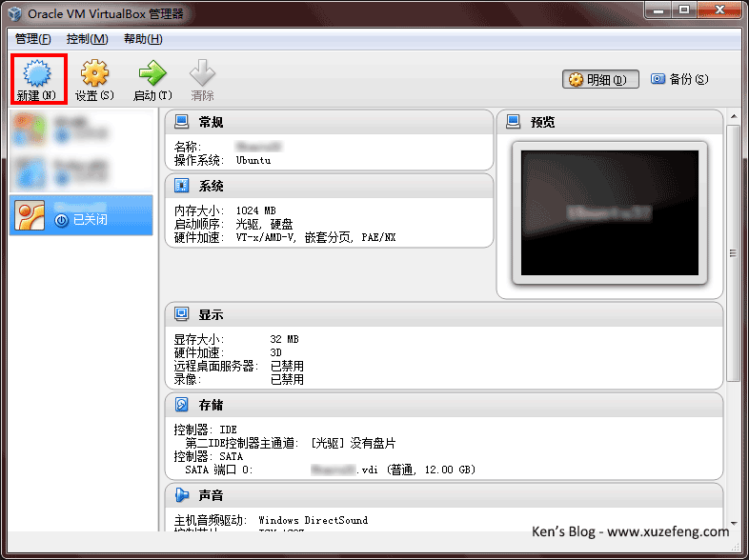Click the '3D' hardware acceleration value

276,352
